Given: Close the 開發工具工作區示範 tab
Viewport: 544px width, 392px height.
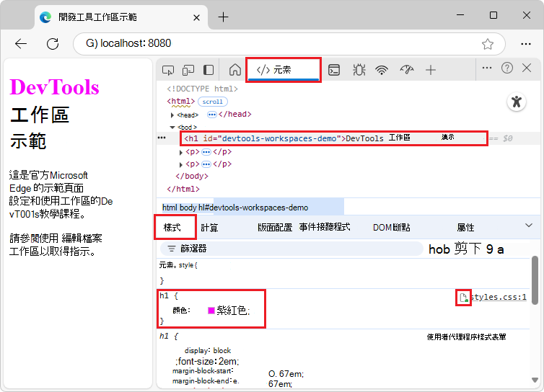Looking at the screenshot, I should click(x=196, y=17).
